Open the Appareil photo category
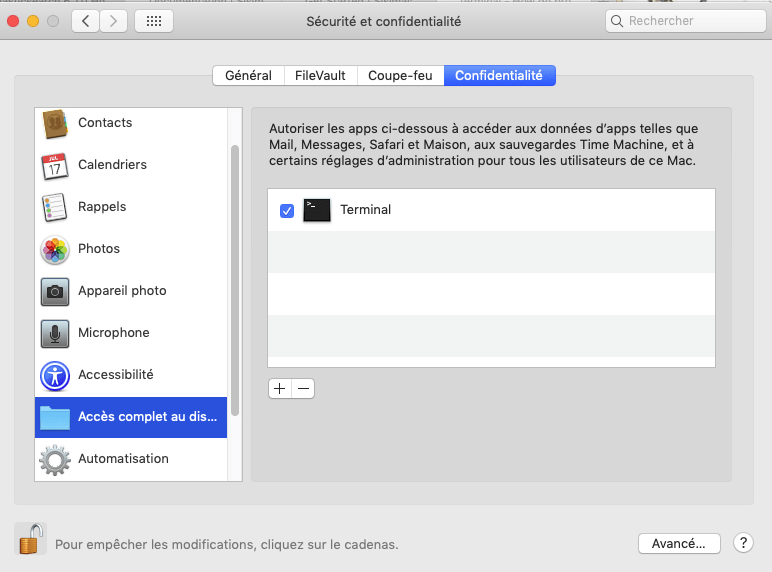 121,291
